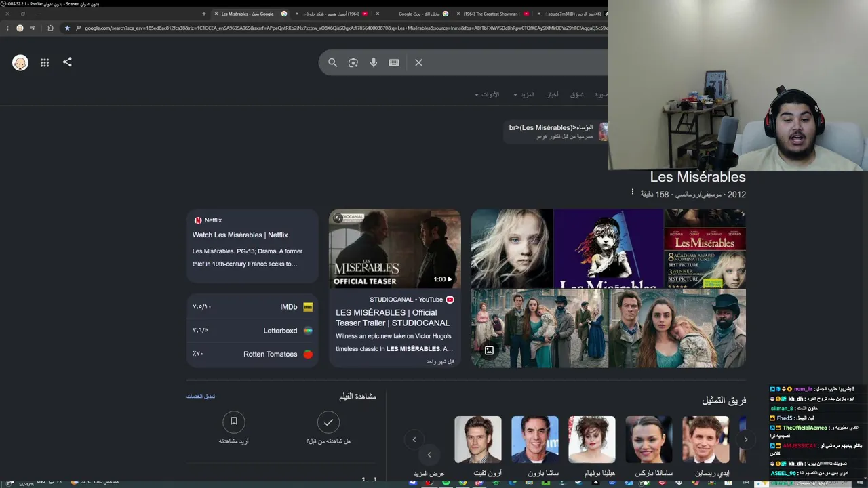868x488 pixels.
Task: Expand the الأدوات tools dropdown
Action: click(x=487, y=95)
